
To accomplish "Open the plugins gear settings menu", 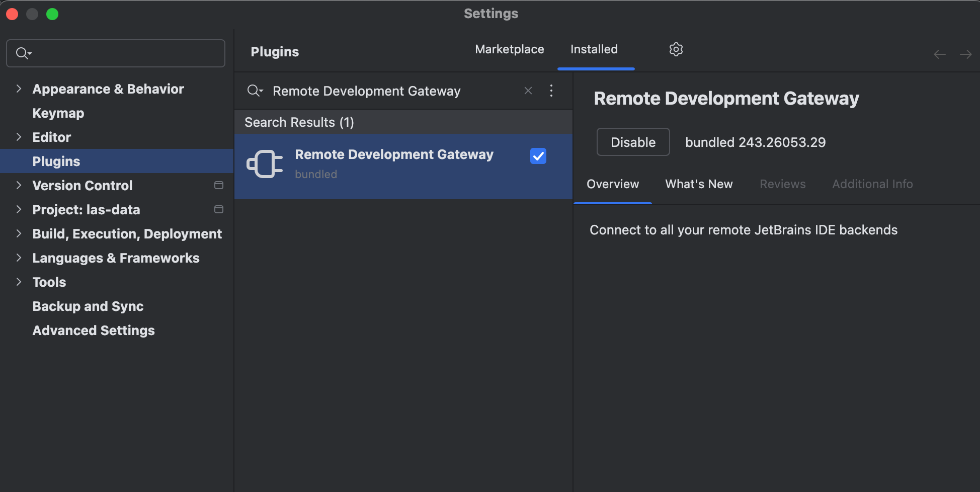I will click(x=676, y=49).
